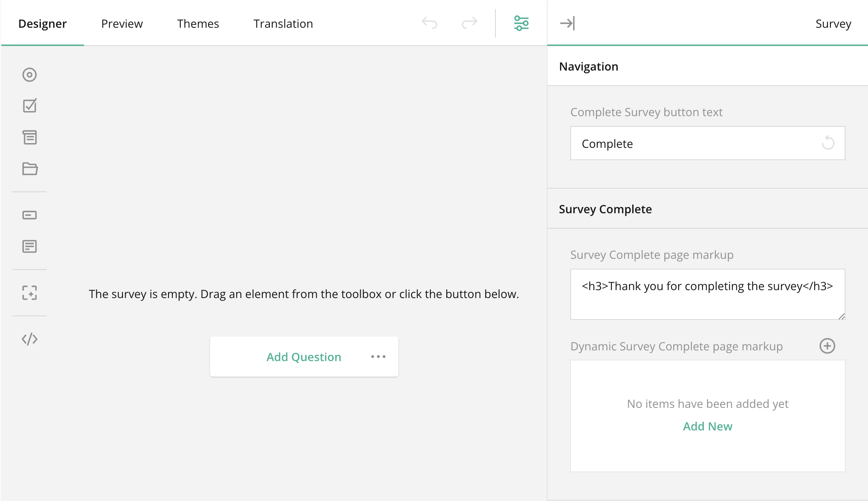Open the Themes tab
The height and width of the screenshot is (501, 868).
click(x=198, y=24)
